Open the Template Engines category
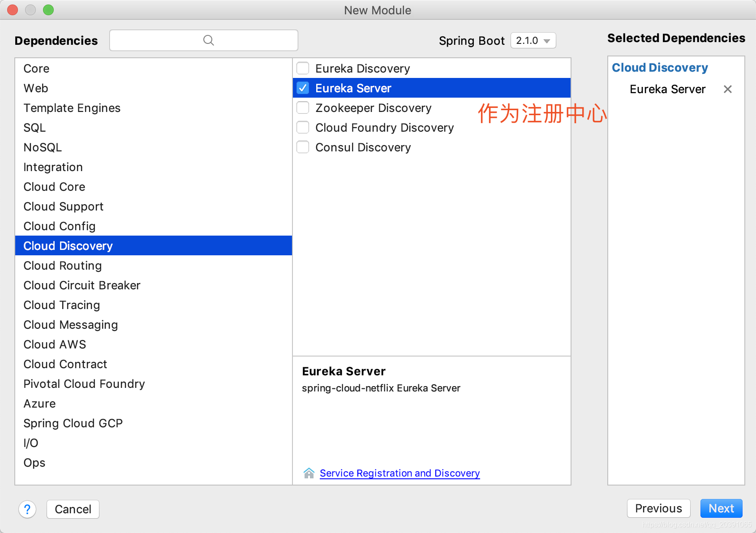The height and width of the screenshot is (533, 756). click(x=154, y=108)
